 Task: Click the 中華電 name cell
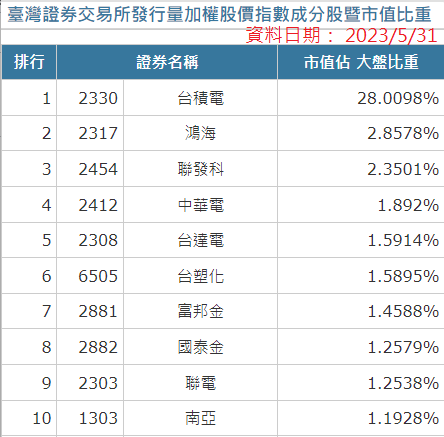[200, 205]
